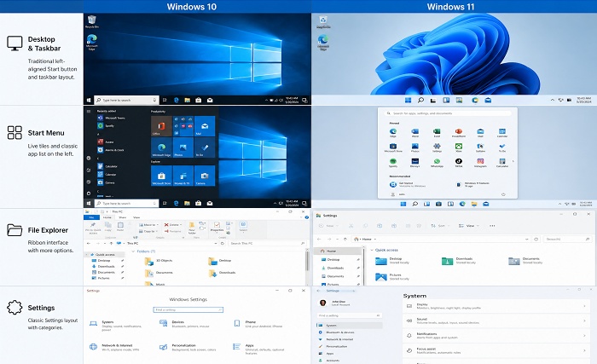Click the vertical scrollbar in Windows 10 File Explorer

coord(307,261)
